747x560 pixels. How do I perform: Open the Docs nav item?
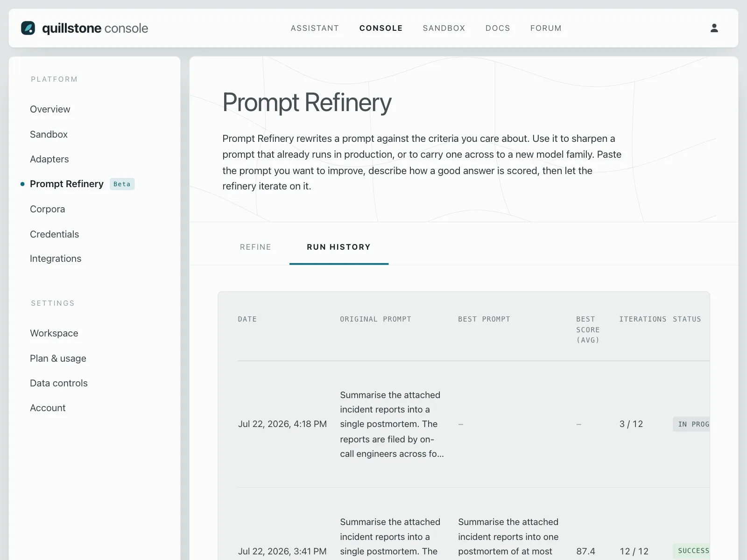[x=498, y=28]
